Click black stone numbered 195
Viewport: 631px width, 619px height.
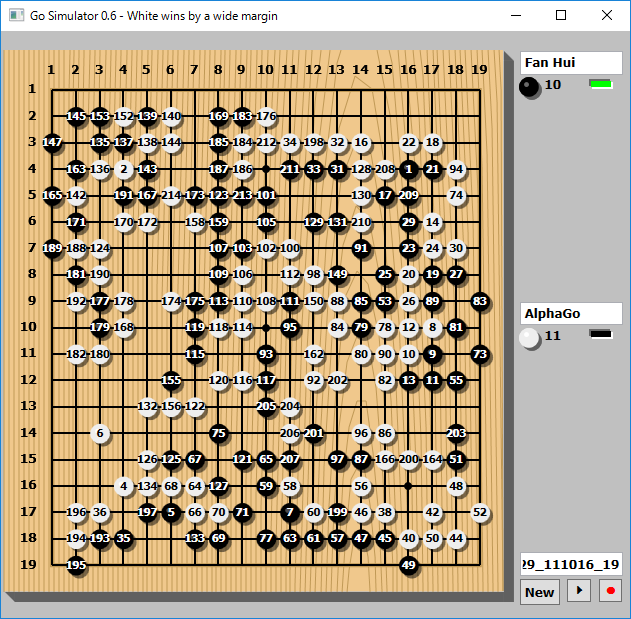[76, 565]
